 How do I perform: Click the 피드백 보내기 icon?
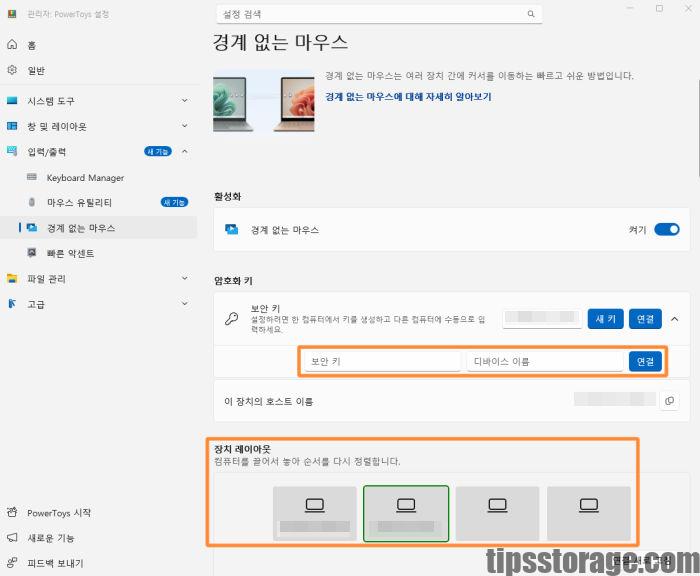point(12,563)
